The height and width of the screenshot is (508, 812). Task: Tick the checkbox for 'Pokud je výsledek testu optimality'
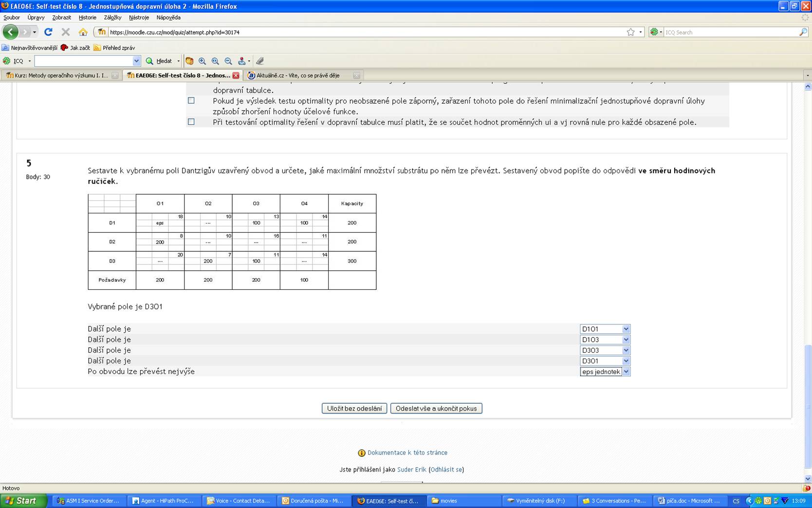pyautogui.click(x=191, y=100)
